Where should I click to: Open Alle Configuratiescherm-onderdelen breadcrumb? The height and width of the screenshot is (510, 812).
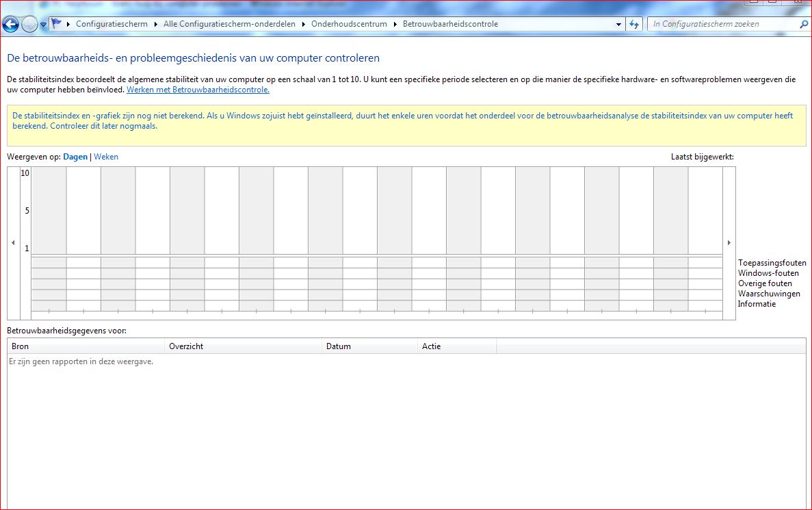tap(229, 24)
